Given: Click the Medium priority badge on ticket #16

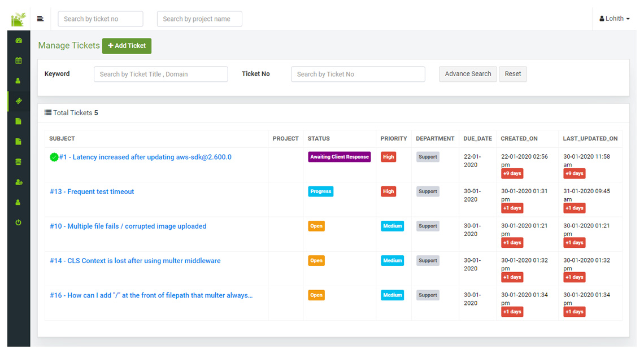Looking at the screenshot, I should pyautogui.click(x=392, y=295).
